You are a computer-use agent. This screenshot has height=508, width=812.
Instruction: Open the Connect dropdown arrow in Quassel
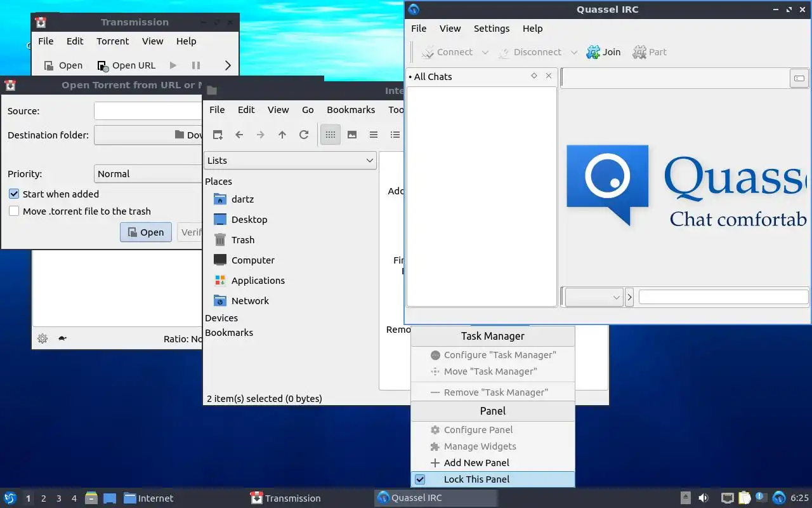pos(485,53)
